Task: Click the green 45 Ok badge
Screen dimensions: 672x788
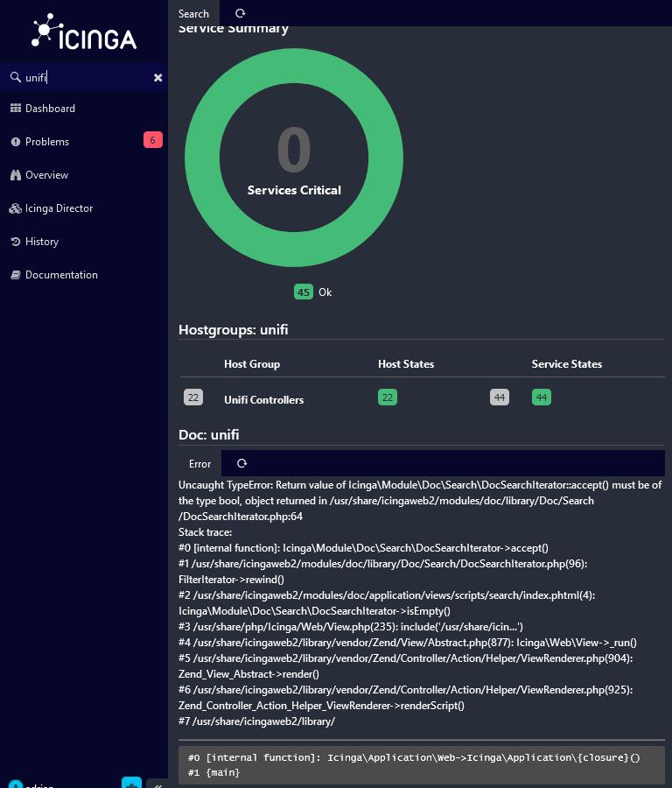Action: (x=304, y=292)
